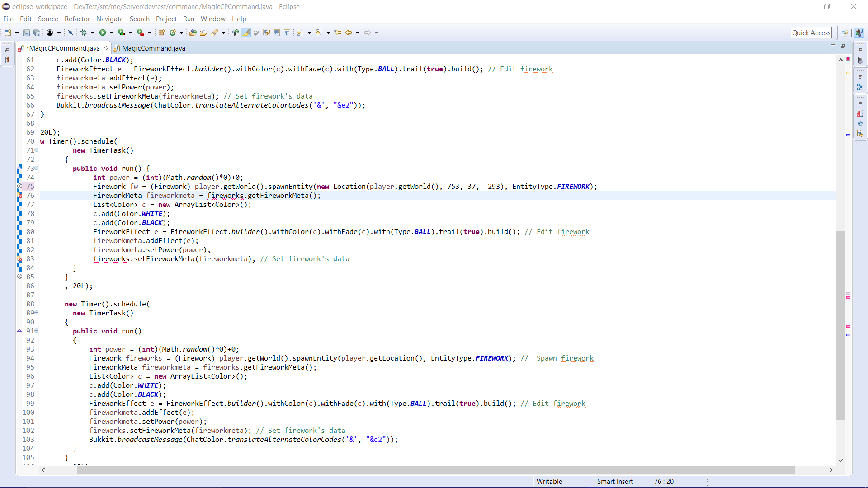This screenshot has height=488, width=868.
Task: Toggle Block Selection Mode button
Action: (277, 33)
